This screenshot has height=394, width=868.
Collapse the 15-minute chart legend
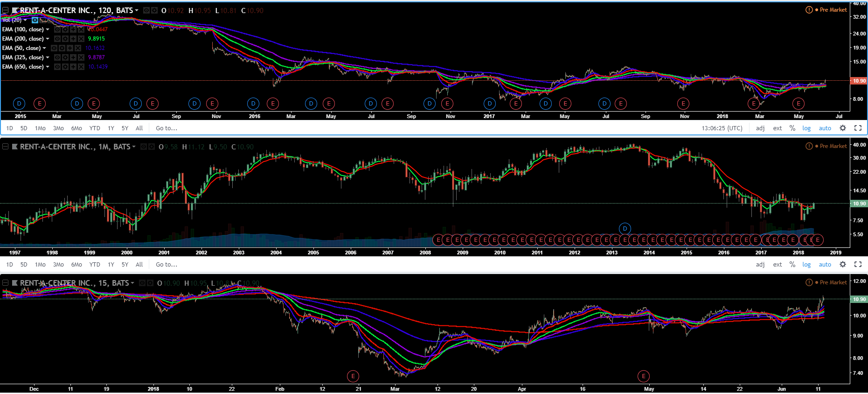pyautogui.click(x=6, y=283)
